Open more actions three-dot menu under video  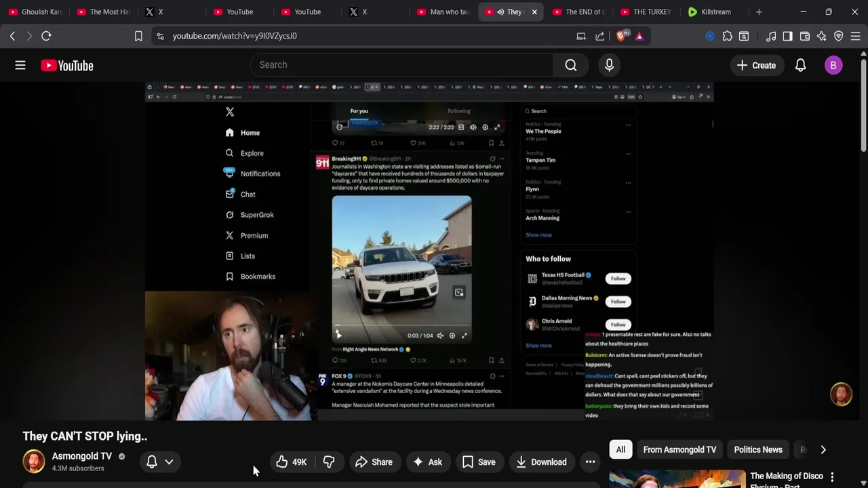pyautogui.click(x=590, y=462)
